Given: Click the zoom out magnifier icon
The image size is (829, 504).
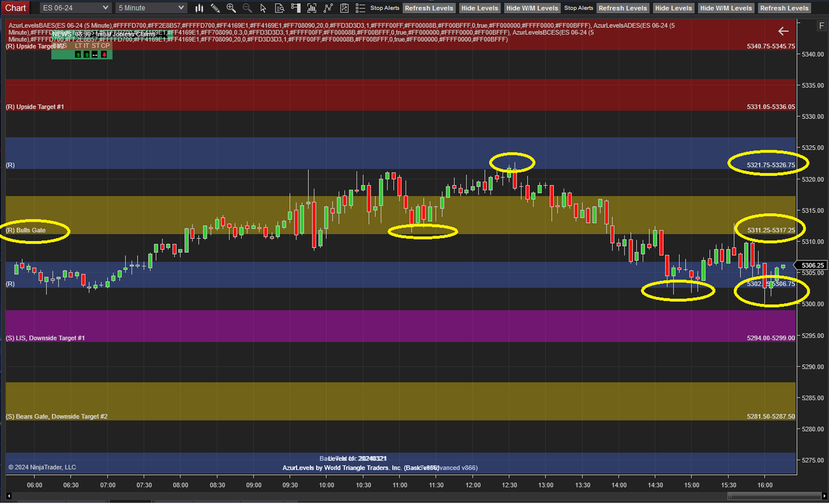Looking at the screenshot, I should [247, 8].
